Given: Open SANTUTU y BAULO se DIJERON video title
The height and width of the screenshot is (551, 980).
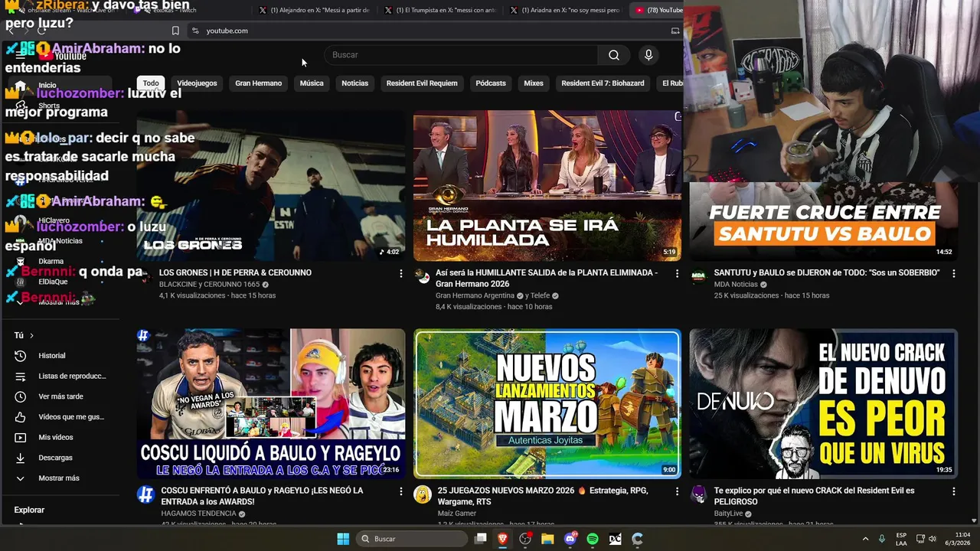Looking at the screenshot, I should click(x=827, y=272).
